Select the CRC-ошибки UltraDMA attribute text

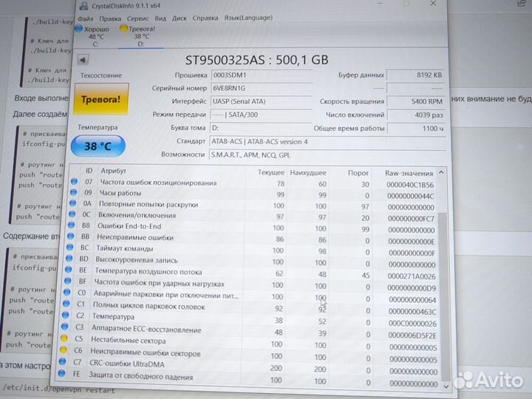127,364
